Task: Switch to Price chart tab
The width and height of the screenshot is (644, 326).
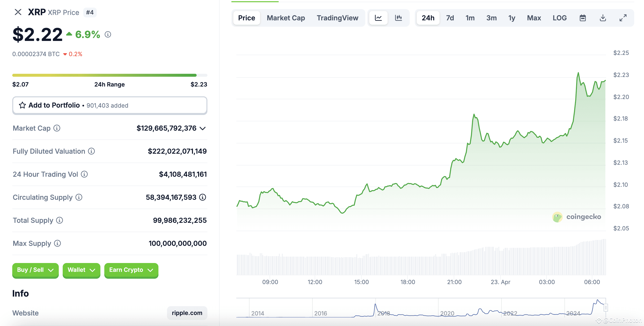Action: [247, 18]
